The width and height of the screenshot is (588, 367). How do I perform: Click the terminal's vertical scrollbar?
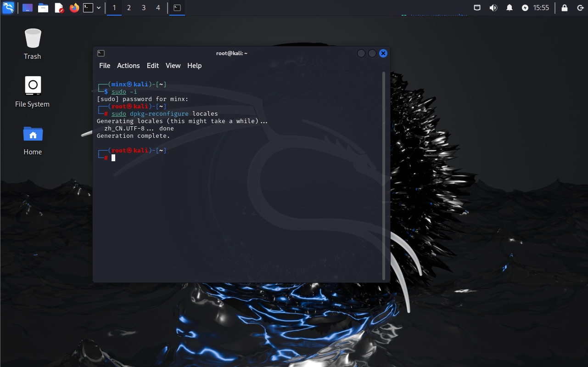[x=384, y=175]
